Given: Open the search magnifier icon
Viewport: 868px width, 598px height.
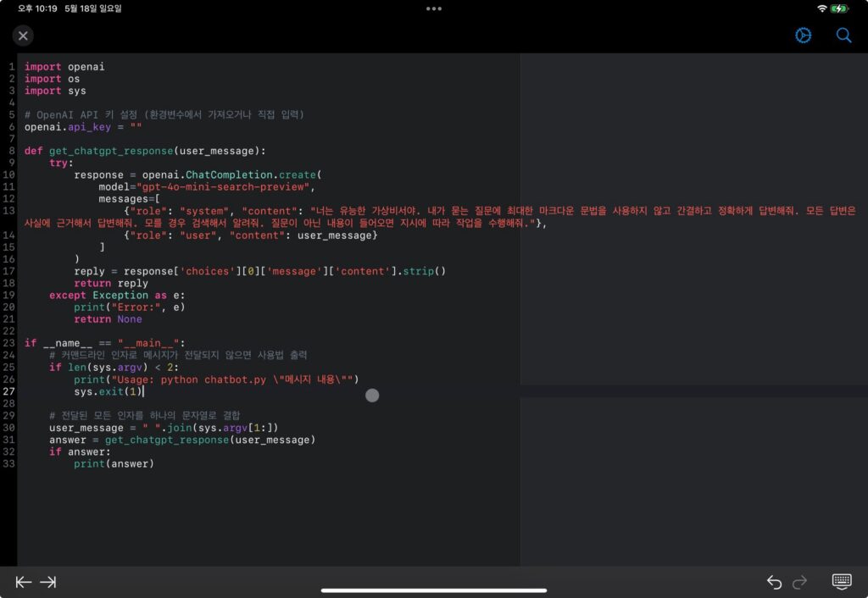Looking at the screenshot, I should [x=843, y=36].
